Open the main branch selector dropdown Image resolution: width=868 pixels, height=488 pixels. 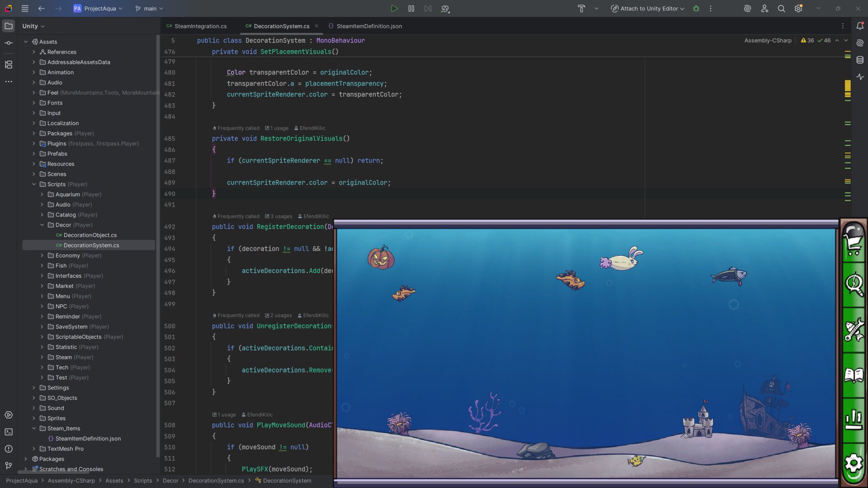[149, 8]
